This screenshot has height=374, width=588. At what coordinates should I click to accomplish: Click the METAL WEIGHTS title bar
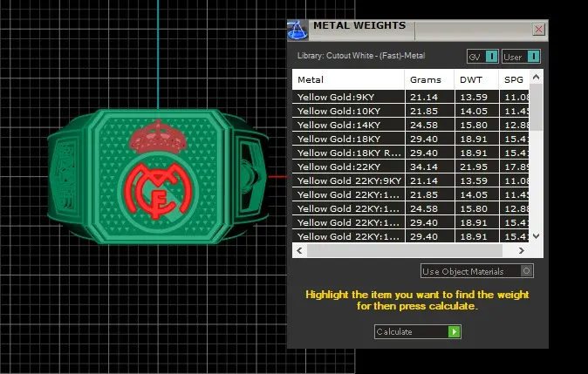pos(420,31)
